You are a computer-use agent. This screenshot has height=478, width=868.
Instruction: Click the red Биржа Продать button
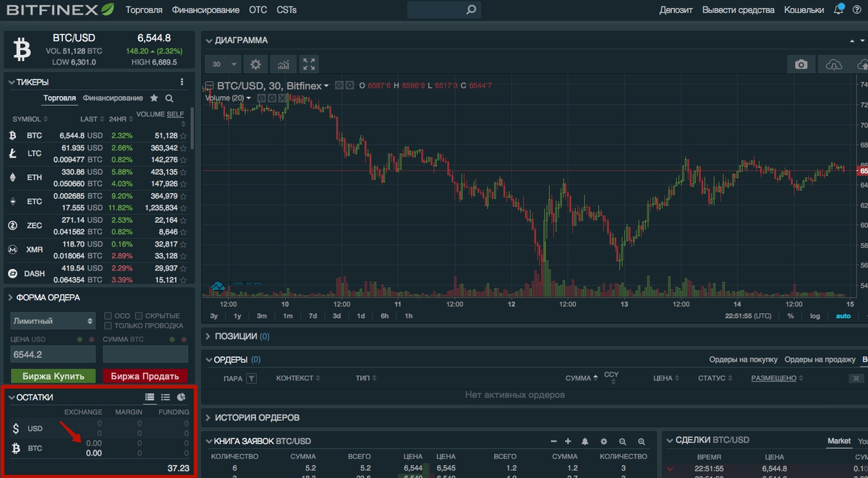(x=145, y=376)
